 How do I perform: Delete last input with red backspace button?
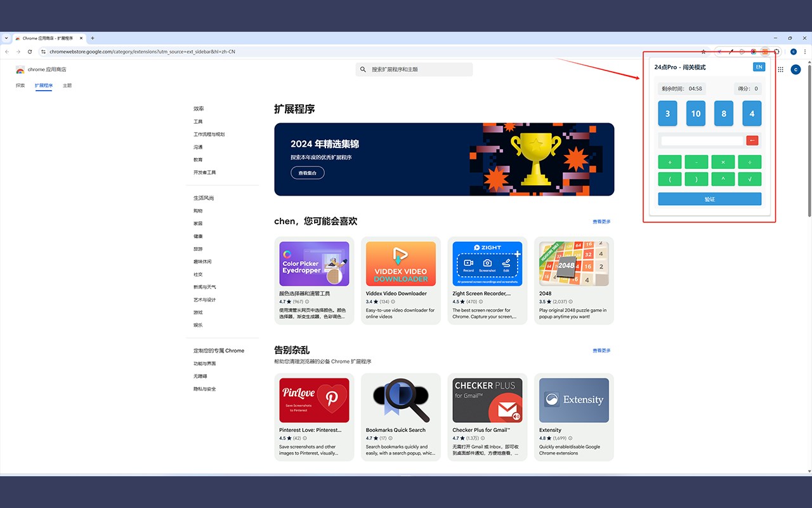pyautogui.click(x=752, y=141)
